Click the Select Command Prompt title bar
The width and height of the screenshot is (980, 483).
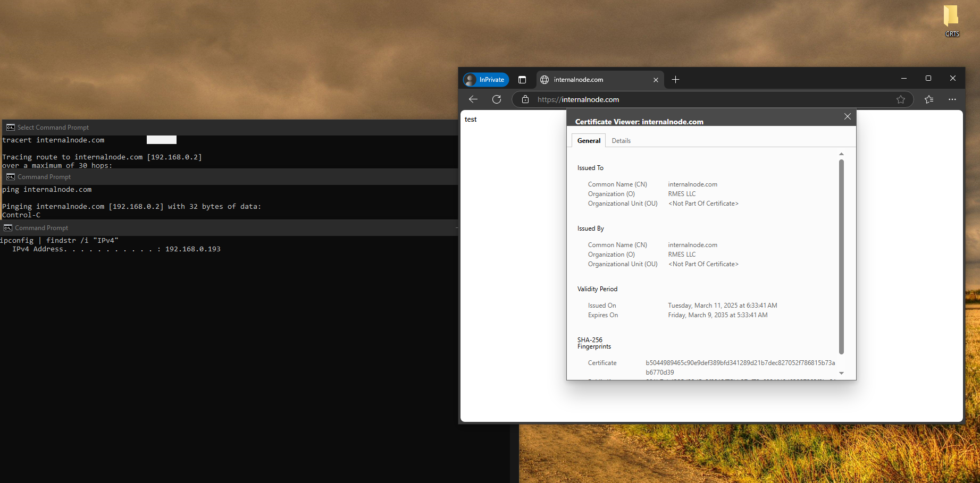click(230, 128)
